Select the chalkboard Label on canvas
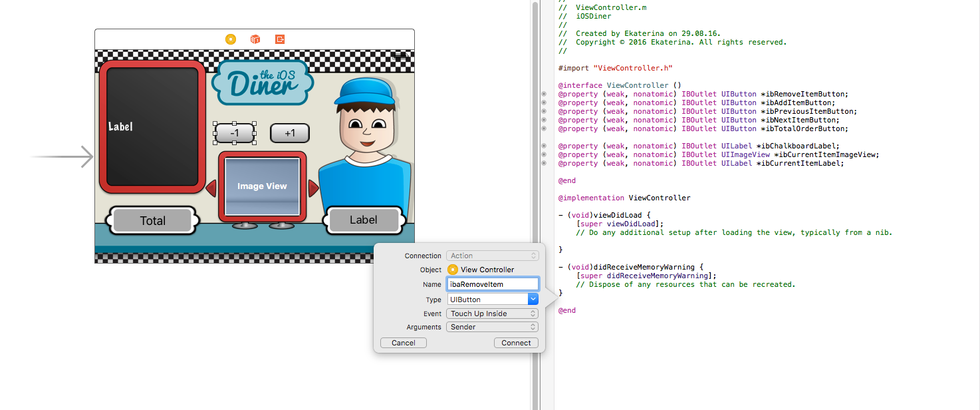 120,126
